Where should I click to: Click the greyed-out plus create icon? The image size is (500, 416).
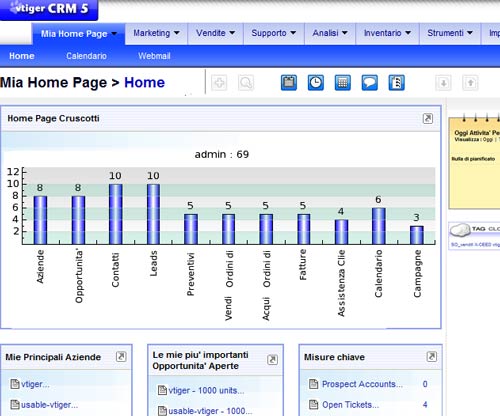[x=219, y=83]
